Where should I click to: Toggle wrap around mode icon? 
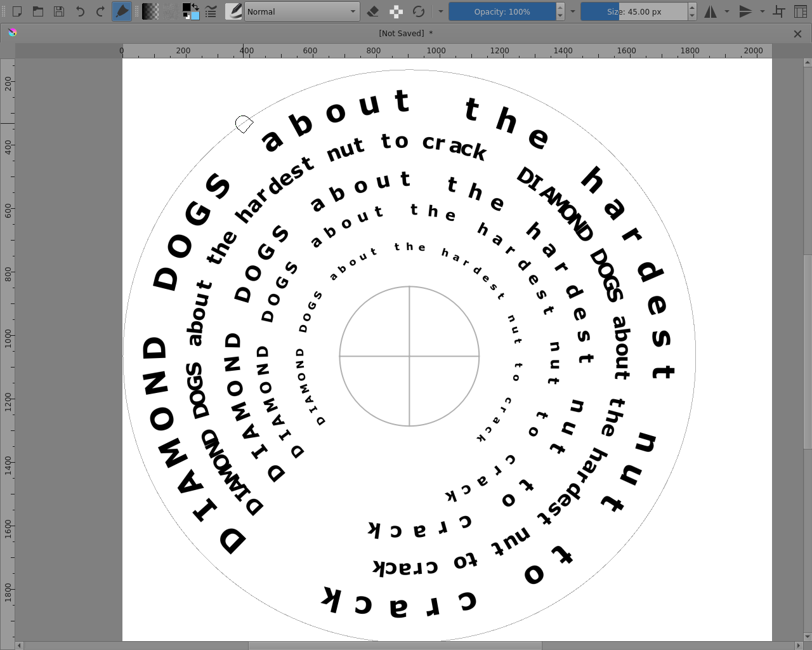click(x=779, y=11)
